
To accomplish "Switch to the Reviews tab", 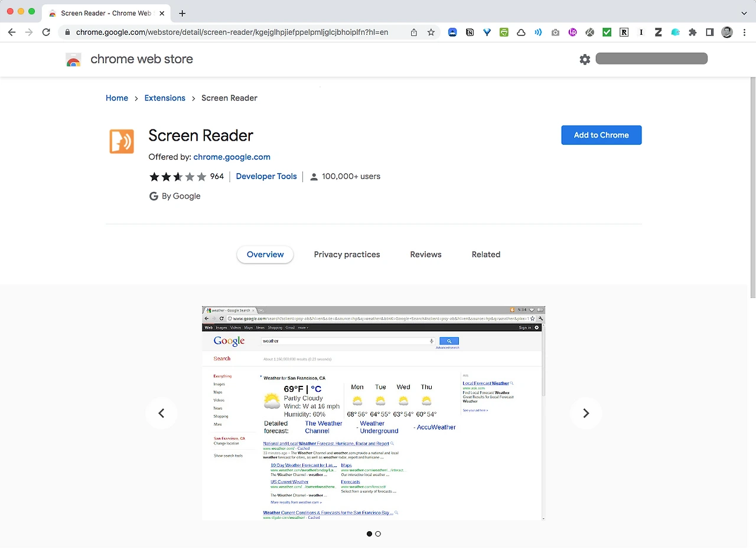I will (x=426, y=255).
